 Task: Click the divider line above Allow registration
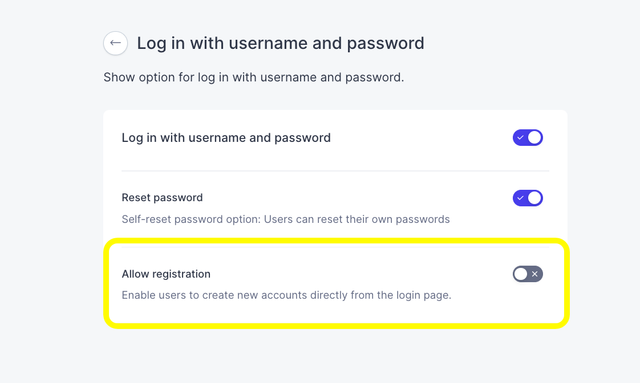335,247
